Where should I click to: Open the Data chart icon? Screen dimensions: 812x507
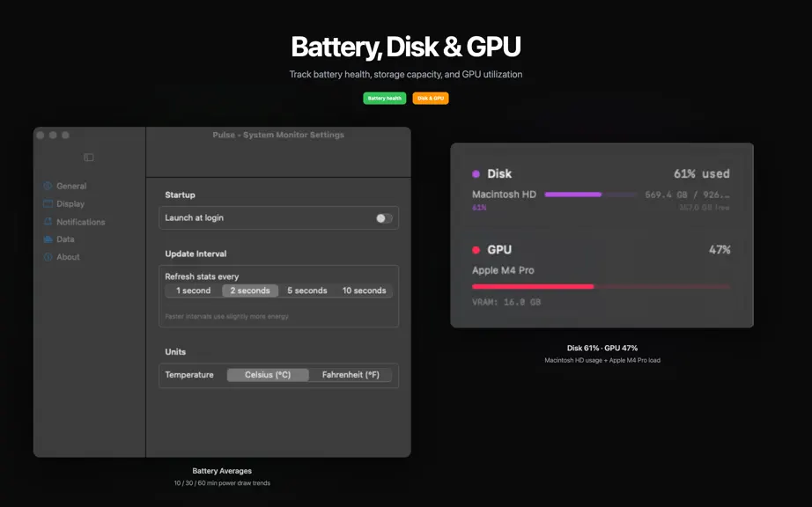click(x=48, y=239)
